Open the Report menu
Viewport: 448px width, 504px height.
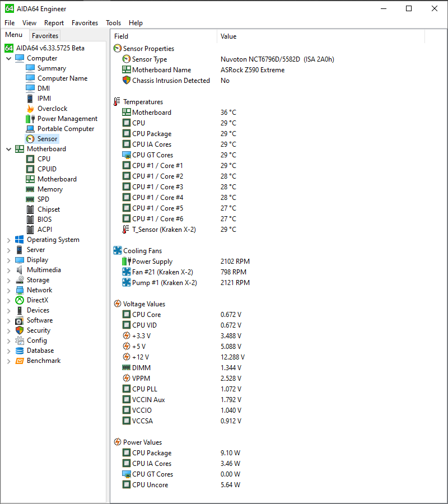54,23
